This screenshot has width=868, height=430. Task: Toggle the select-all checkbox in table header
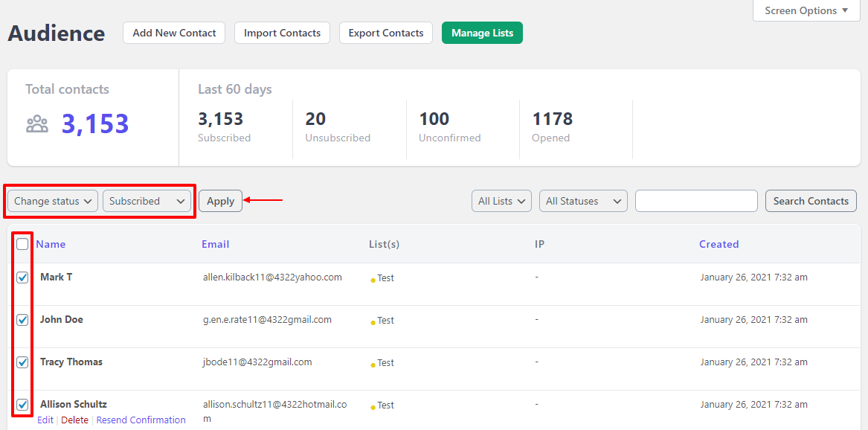coord(22,244)
